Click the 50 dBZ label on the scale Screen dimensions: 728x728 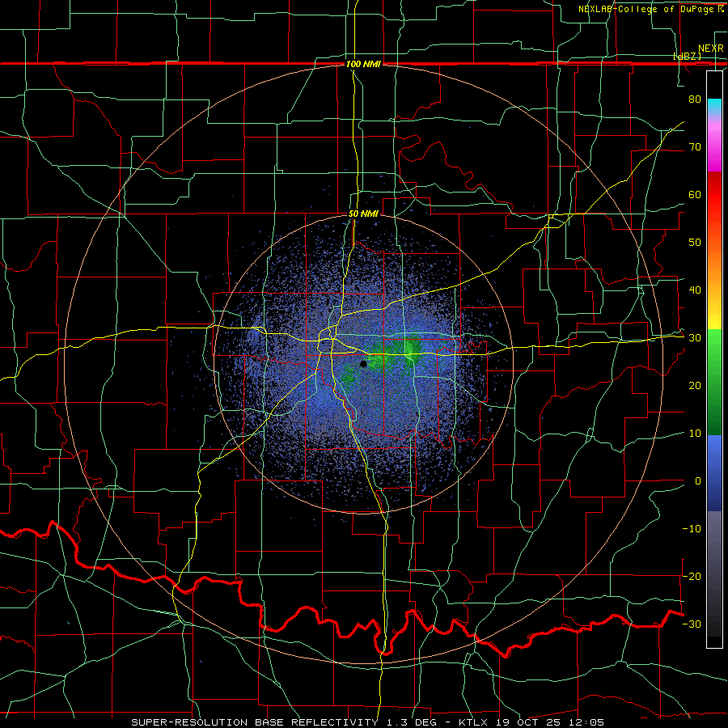tap(695, 243)
